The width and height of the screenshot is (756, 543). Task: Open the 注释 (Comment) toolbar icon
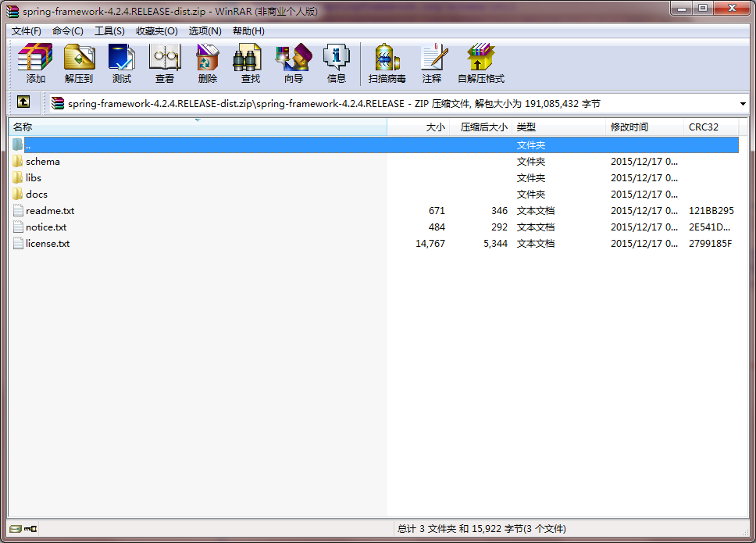click(433, 57)
